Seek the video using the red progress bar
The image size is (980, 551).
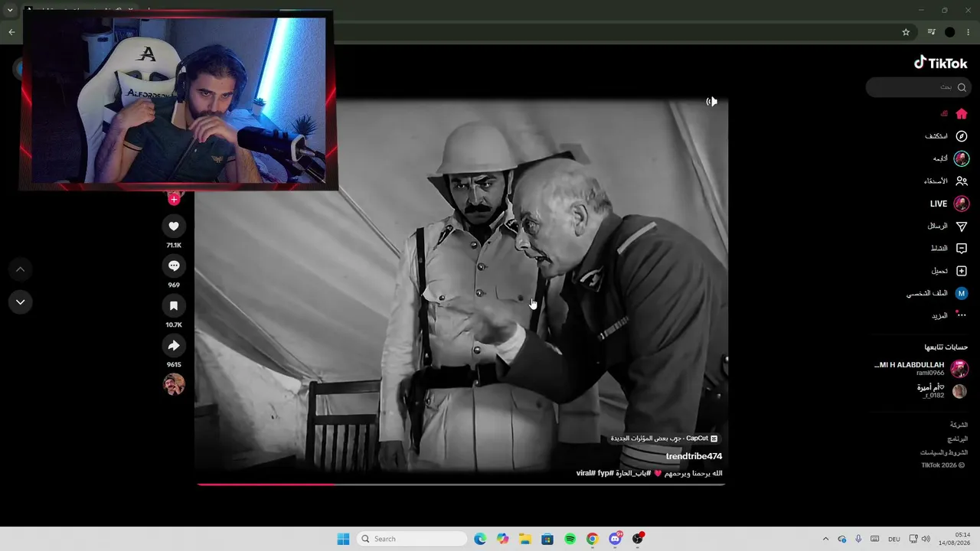click(461, 484)
